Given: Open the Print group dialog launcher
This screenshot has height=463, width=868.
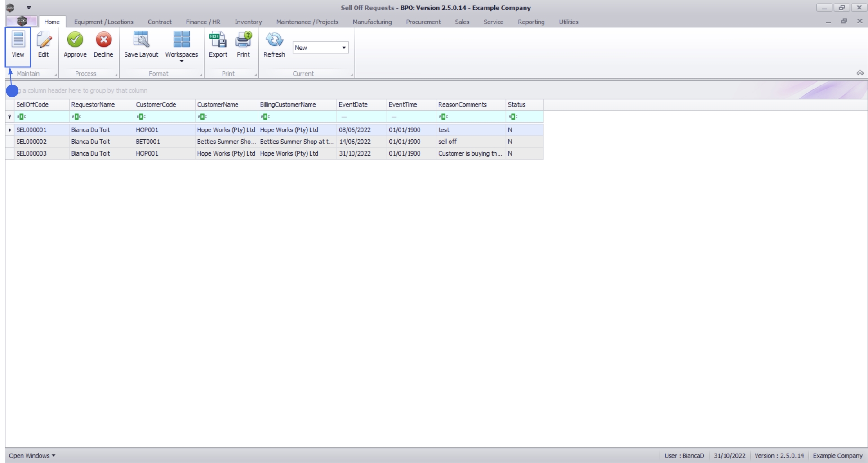Looking at the screenshot, I should pyautogui.click(x=255, y=75).
